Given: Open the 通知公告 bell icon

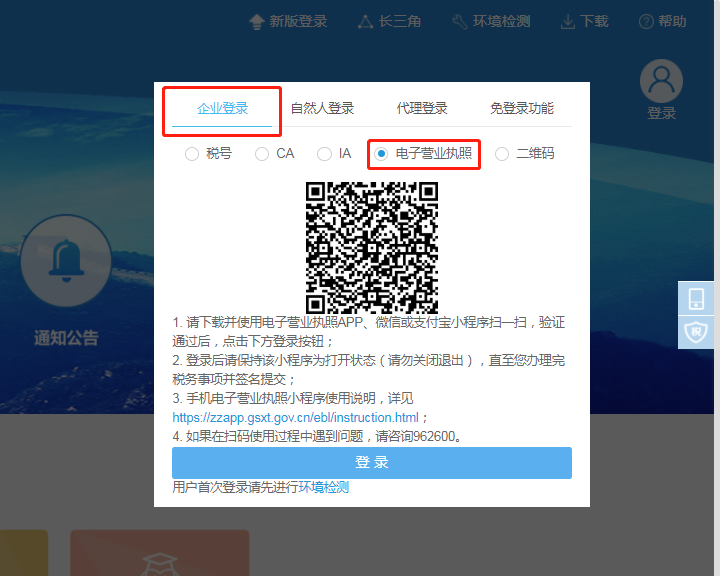Looking at the screenshot, I should [x=66, y=261].
